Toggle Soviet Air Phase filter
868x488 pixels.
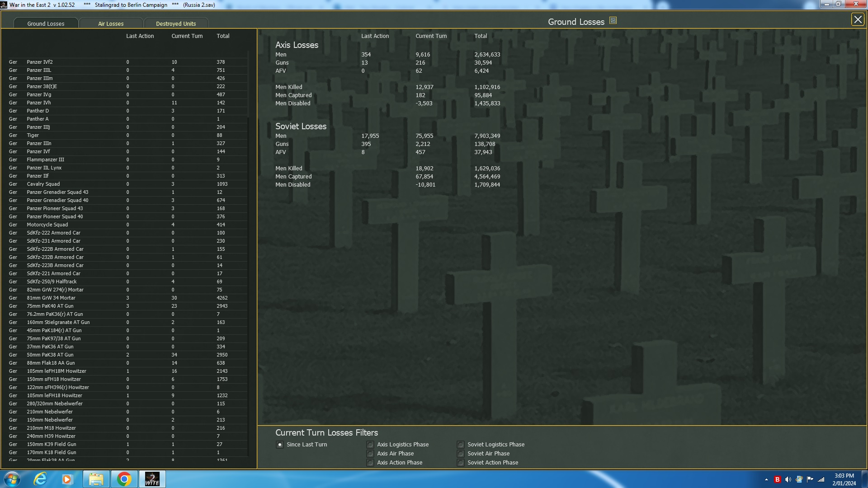click(460, 454)
